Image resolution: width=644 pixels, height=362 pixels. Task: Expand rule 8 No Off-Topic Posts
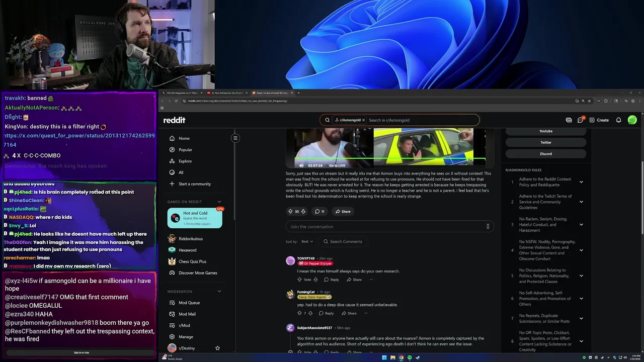pyautogui.click(x=581, y=341)
